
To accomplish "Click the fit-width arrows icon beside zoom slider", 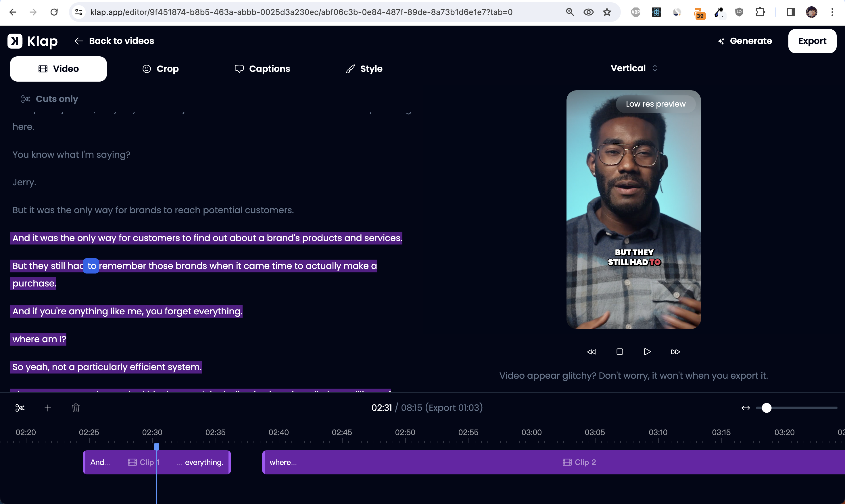I will tap(746, 408).
